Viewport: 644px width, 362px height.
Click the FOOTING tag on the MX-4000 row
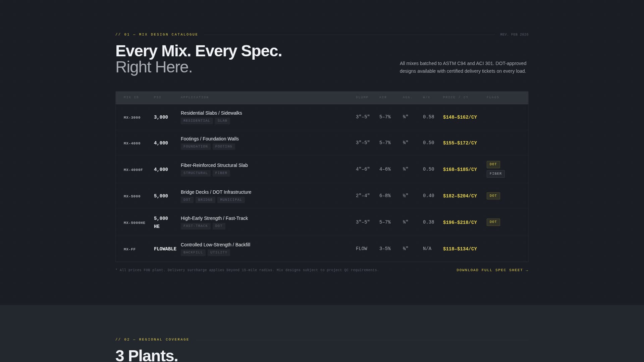pyautogui.click(x=224, y=146)
